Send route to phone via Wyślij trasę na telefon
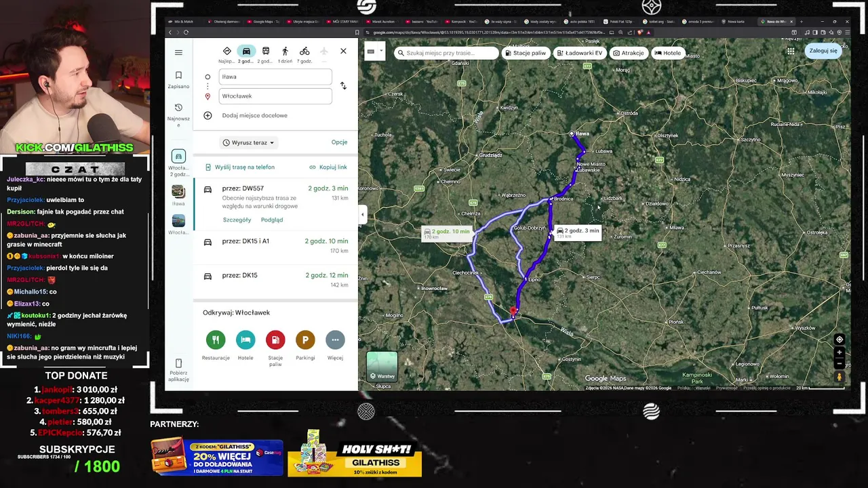The width and height of the screenshot is (868, 488). [x=240, y=167]
